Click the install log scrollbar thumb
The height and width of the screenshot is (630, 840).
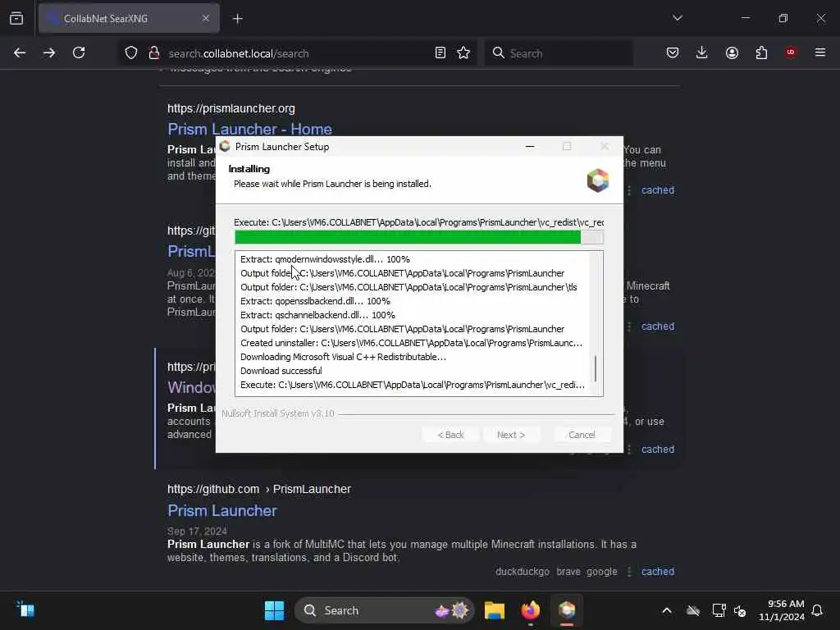(596, 369)
